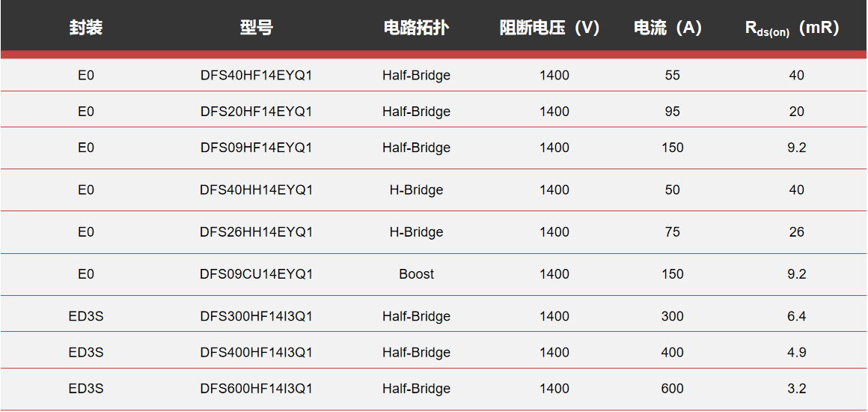Screen dimensions: 868x412
Task: Click the 型号 column header
Action: [x=256, y=28]
